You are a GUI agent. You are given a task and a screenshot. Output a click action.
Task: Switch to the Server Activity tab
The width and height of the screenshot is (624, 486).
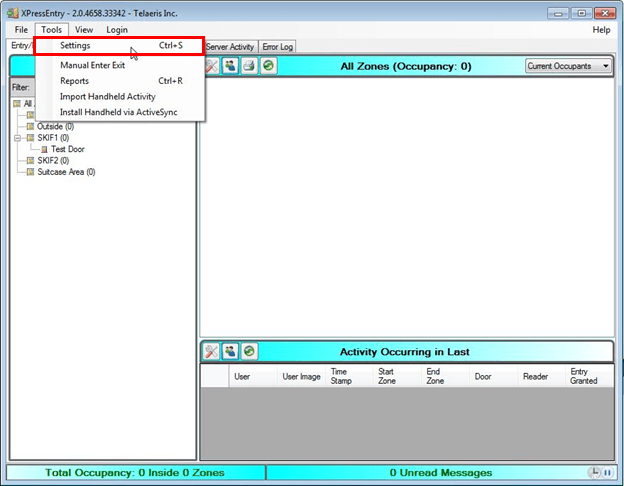click(x=230, y=47)
